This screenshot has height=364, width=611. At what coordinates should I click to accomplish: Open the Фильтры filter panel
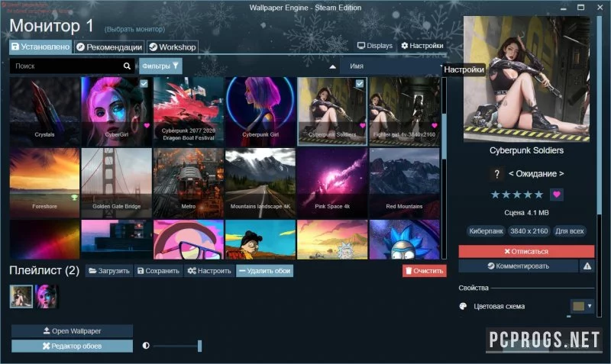[x=160, y=66]
